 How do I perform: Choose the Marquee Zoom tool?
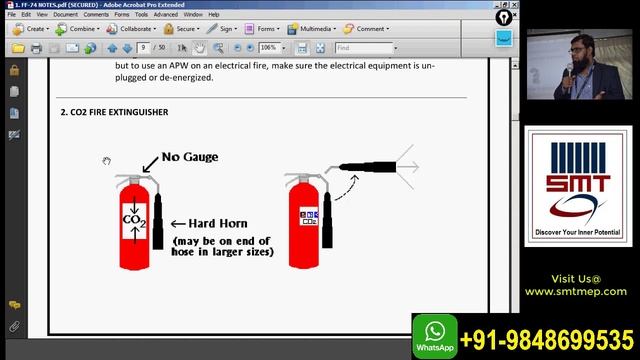coord(218,48)
